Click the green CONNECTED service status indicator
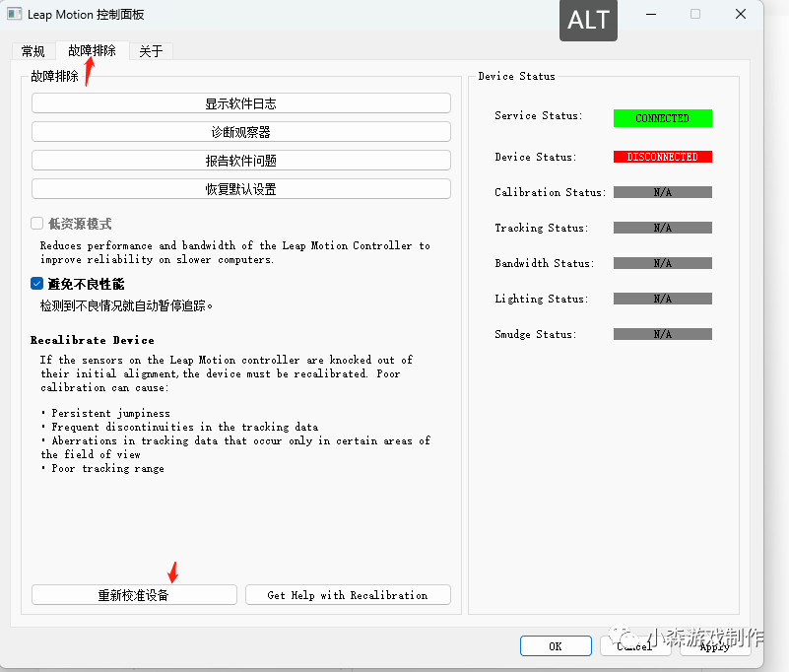The image size is (789, 672). coord(662,117)
